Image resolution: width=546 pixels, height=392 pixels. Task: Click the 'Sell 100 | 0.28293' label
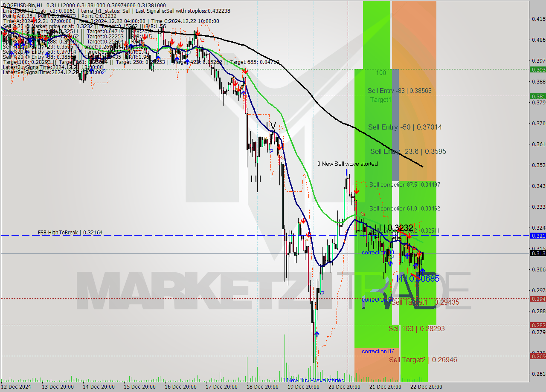click(x=417, y=329)
